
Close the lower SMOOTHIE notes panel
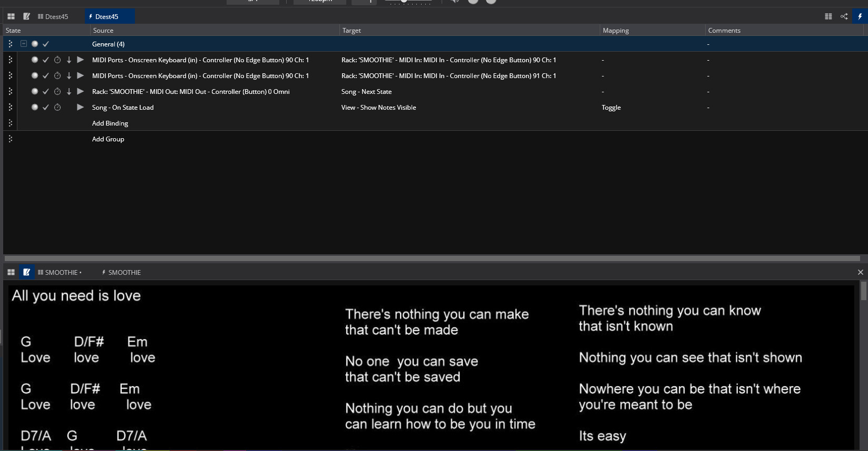[860, 272]
